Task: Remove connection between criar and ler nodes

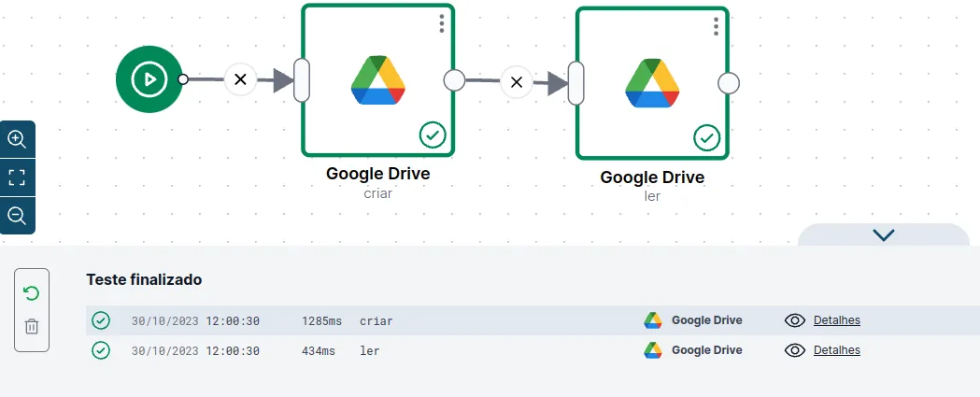Action: click(517, 82)
